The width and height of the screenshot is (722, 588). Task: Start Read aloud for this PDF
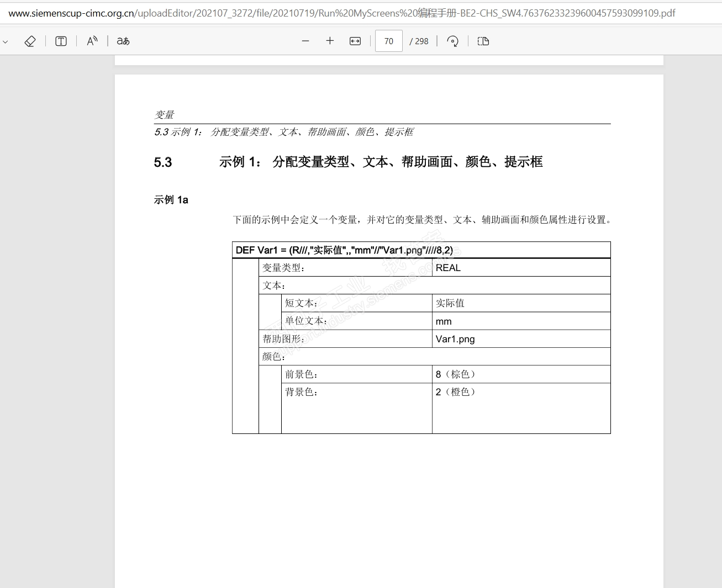point(92,41)
